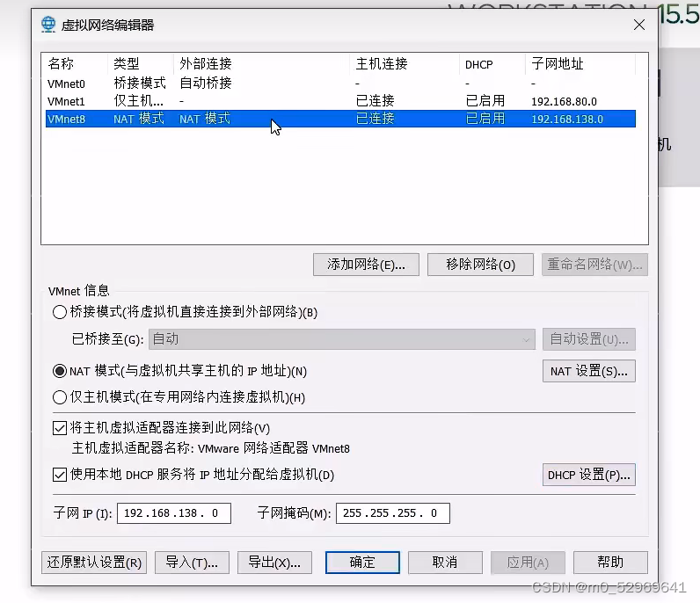Open the 已桥接至 dropdown
The width and height of the screenshot is (700, 603).
point(342,339)
